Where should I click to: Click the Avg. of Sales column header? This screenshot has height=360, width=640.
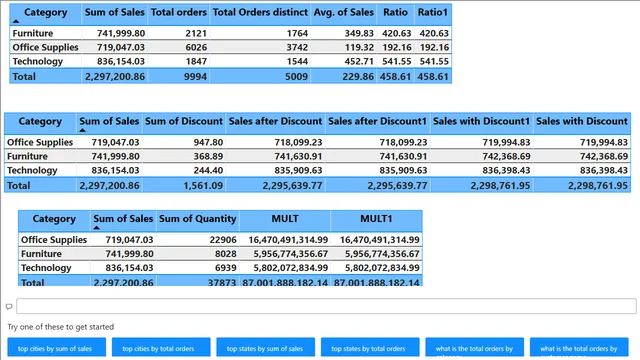coord(344,12)
